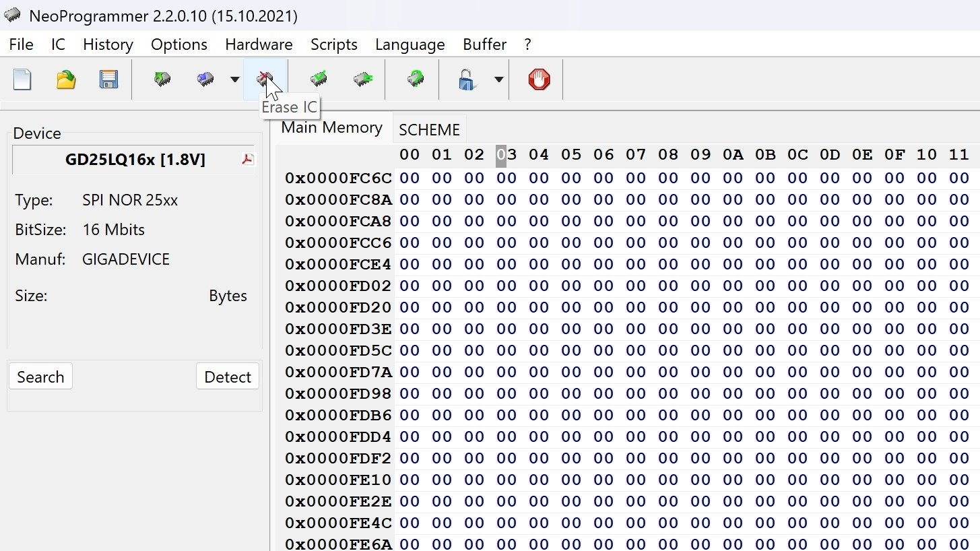Click byte under column 0C in row 0x0000FDB6
The image size is (980, 551).
[x=797, y=416]
